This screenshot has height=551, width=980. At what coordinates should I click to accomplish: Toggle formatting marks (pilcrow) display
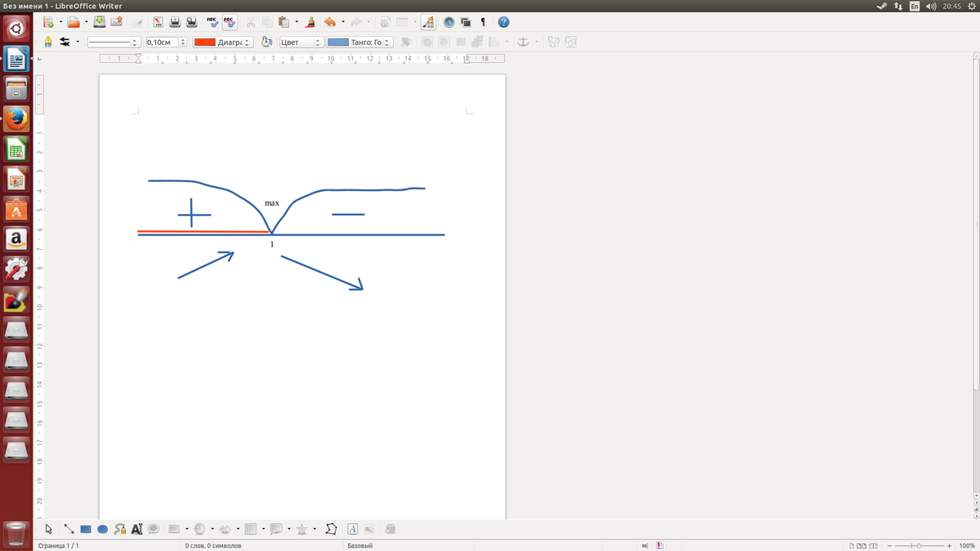[483, 22]
